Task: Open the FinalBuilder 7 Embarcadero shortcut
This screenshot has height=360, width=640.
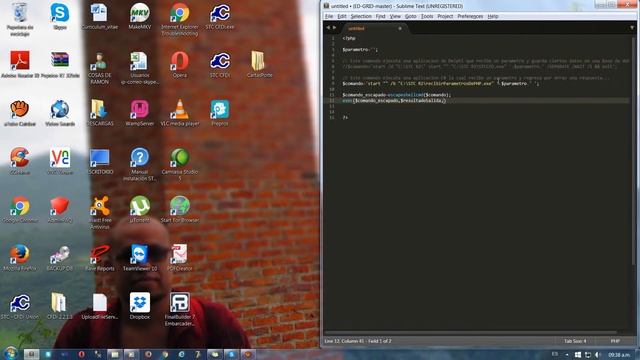Action: (180, 309)
